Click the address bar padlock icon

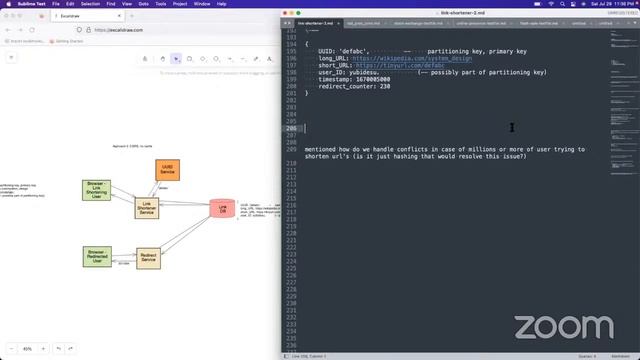click(x=89, y=30)
